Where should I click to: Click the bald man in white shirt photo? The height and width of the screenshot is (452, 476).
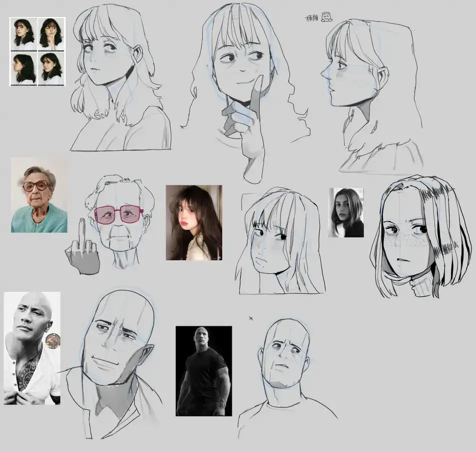click(32, 348)
